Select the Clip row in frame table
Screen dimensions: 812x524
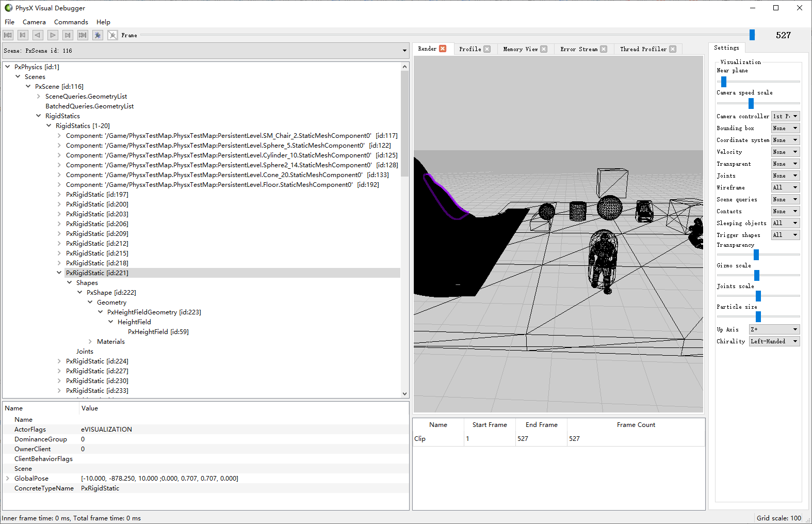[559, 439]
